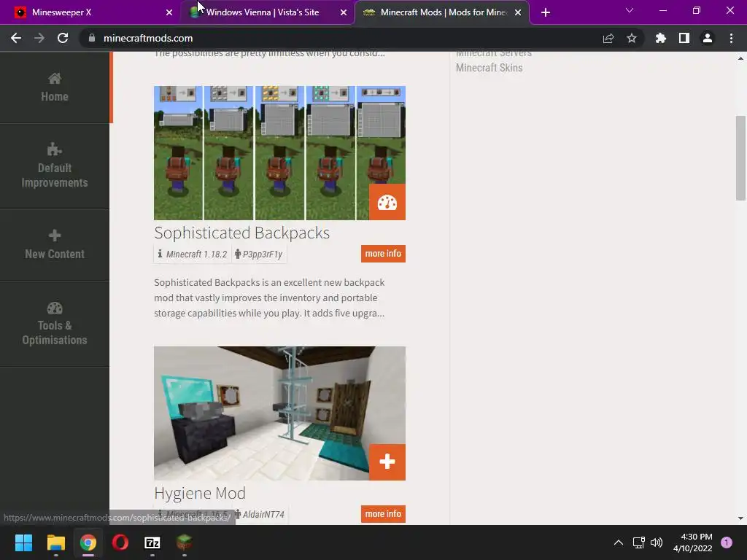
Task: Open the volume control icon
Action: 657,542
